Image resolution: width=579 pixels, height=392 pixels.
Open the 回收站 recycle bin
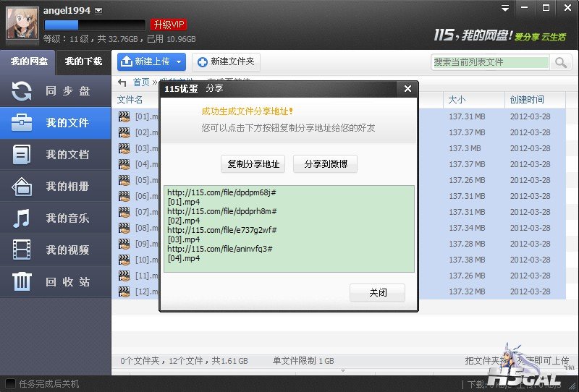pos(56,281)
